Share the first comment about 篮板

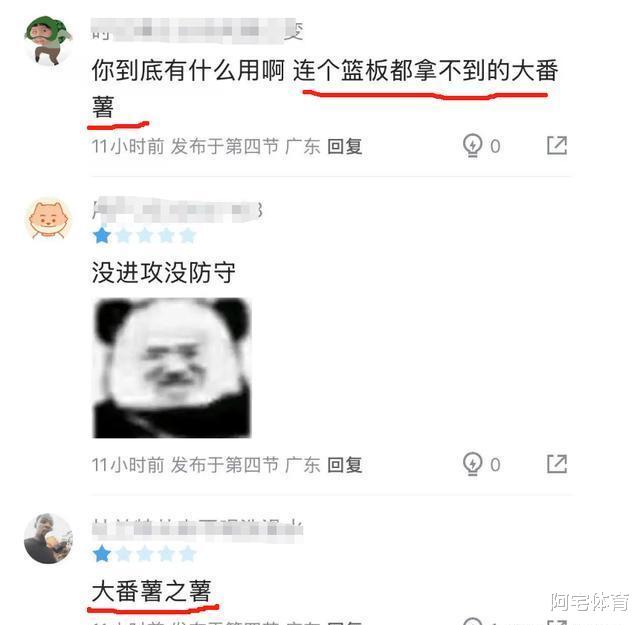point(557,145)
